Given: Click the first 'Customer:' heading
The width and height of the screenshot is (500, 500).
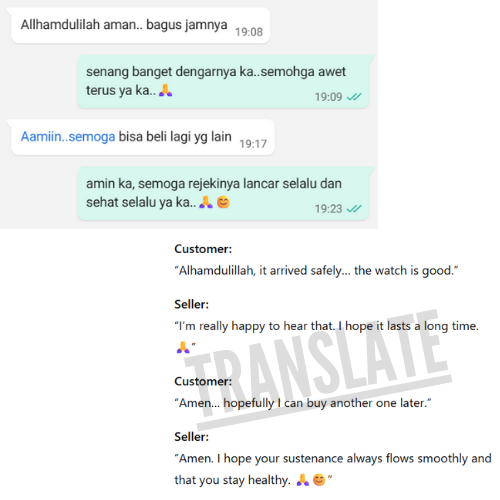Looking at the screenshot, I should (203, 249).
